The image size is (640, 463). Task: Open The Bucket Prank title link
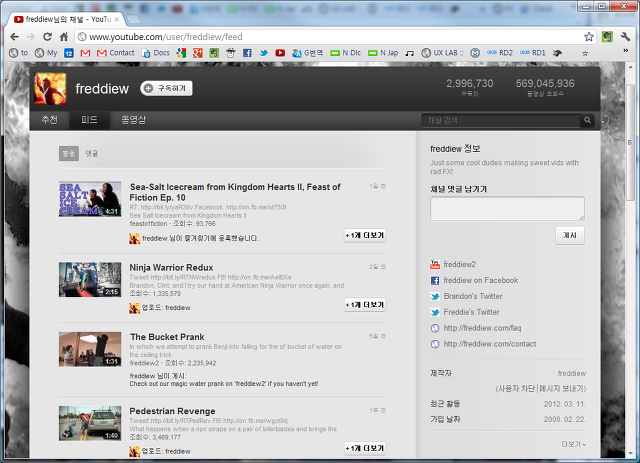pos(167,337)
